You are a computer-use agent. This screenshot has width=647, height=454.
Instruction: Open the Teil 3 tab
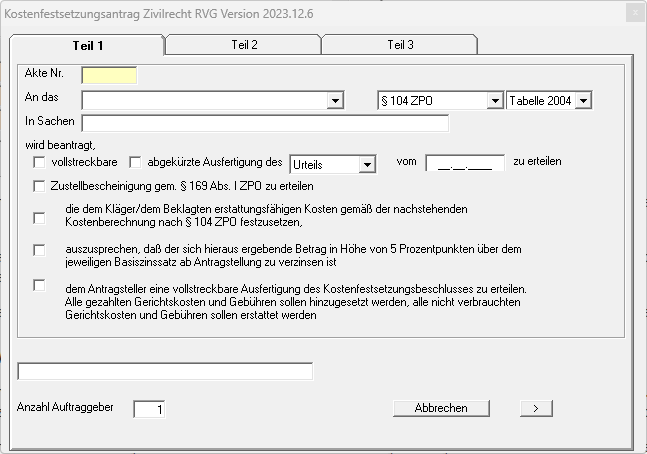point(400,45)
